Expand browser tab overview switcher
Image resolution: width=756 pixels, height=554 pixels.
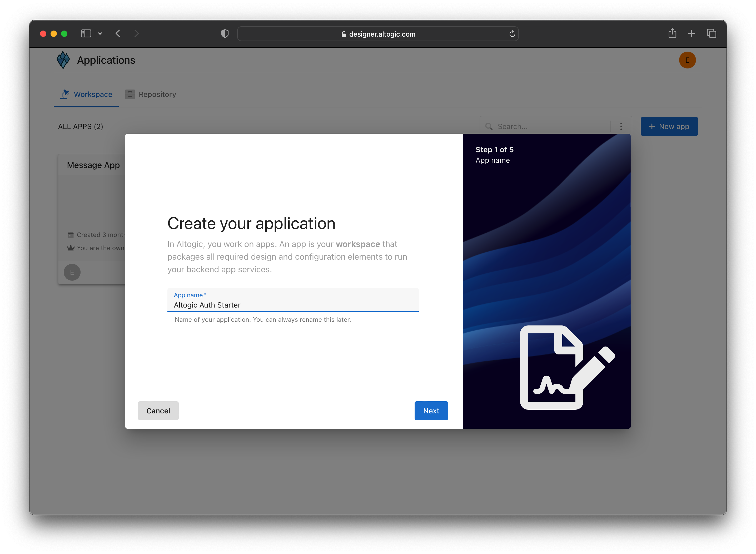click(713, 33)
